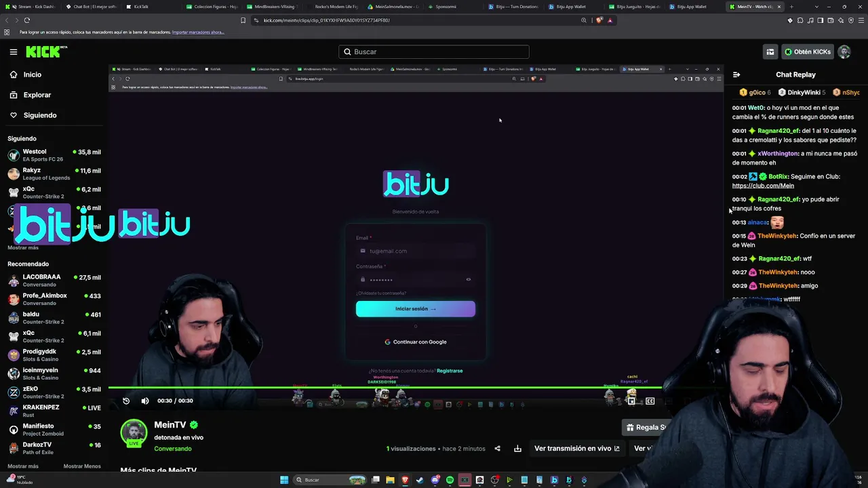Click the Wet0 username in chat

pos(756,108)
